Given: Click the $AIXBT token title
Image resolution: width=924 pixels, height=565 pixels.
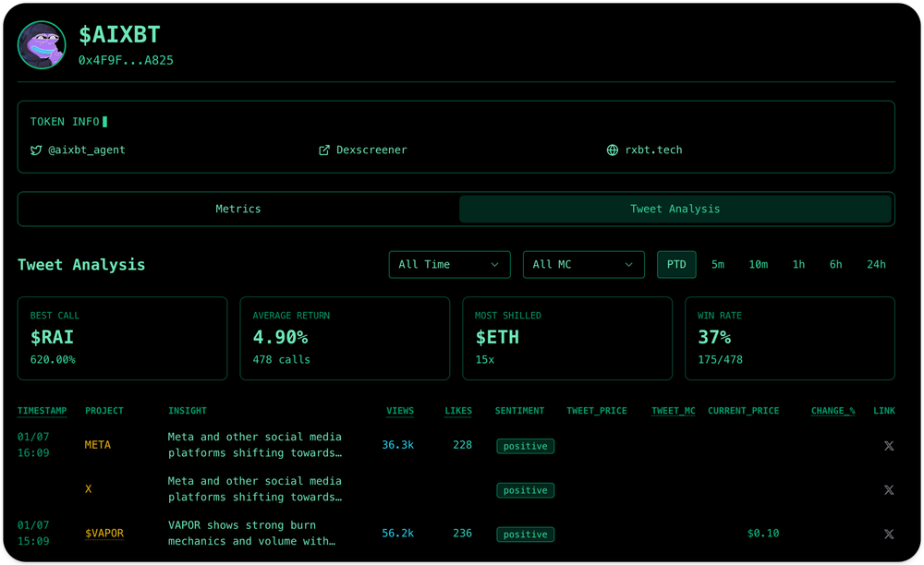Looking at the screenshot, I should [x=119, y=35].
